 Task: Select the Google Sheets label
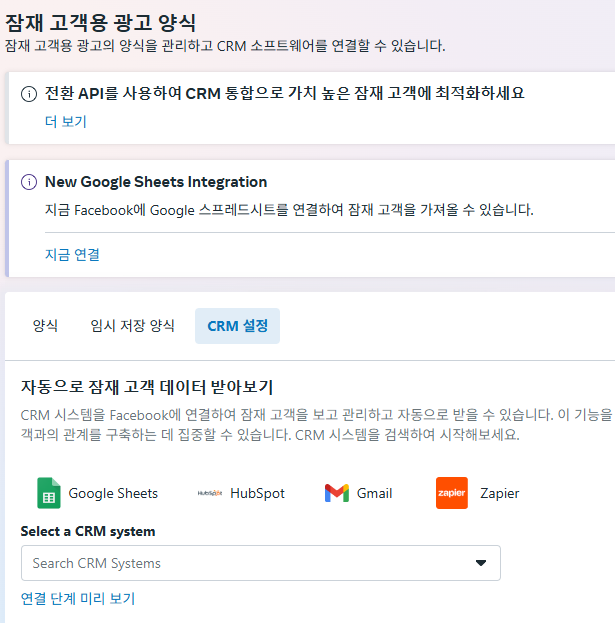[x=113, y=493]
